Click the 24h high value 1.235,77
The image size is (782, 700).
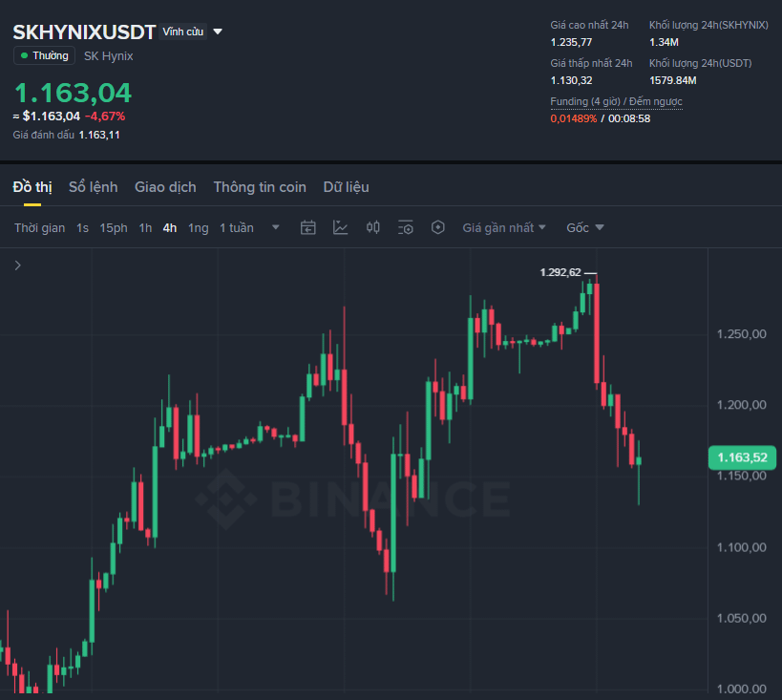pyautogui.click(x=571, y=42)
